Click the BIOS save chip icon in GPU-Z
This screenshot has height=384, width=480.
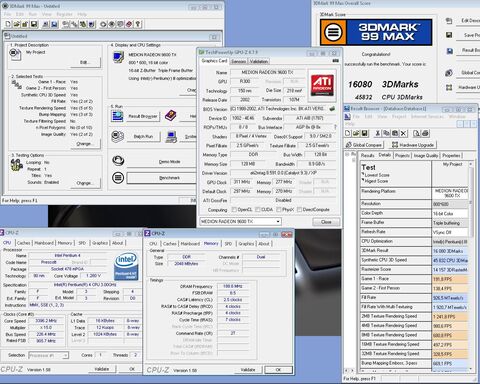[x=332, y=109]
